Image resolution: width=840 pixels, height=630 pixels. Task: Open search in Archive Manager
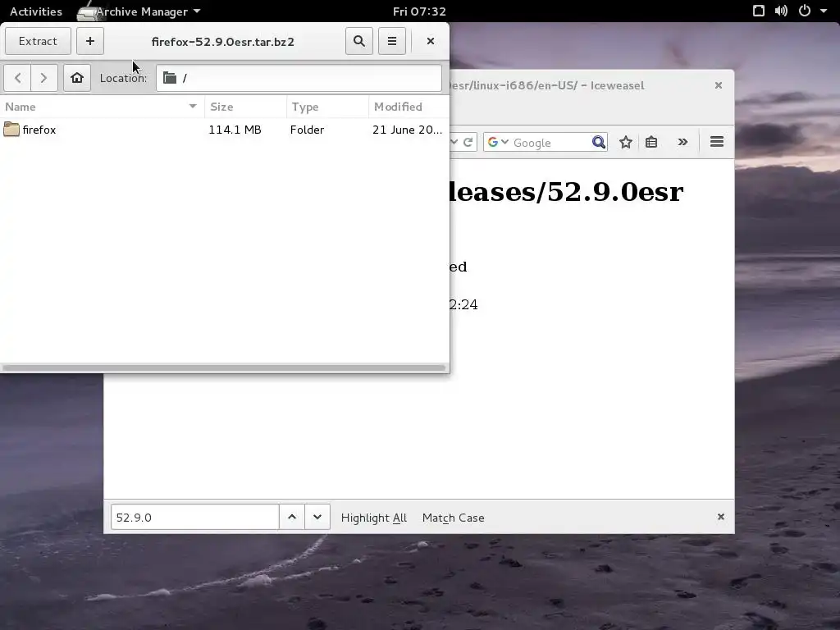(x=359, y=41)
